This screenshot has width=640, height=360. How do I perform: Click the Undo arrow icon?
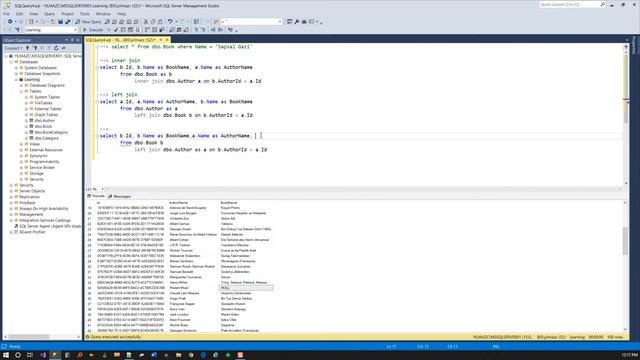click(170, 22)
